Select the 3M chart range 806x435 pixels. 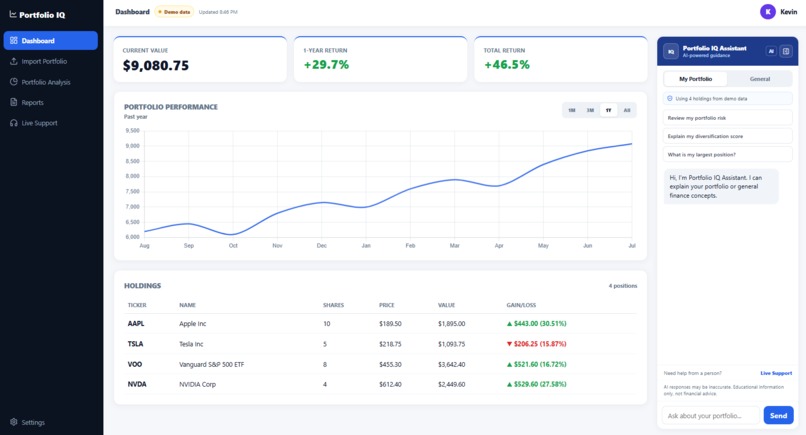590,110
